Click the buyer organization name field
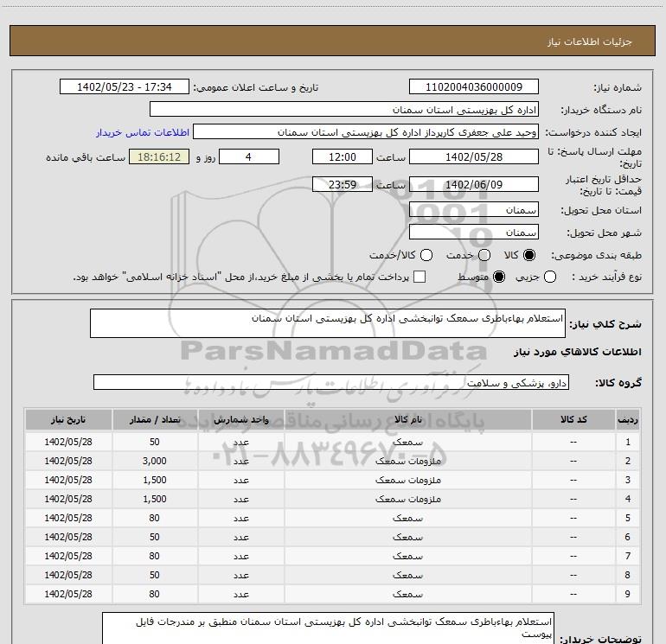 pyautogui.click(x=344, y=110)
